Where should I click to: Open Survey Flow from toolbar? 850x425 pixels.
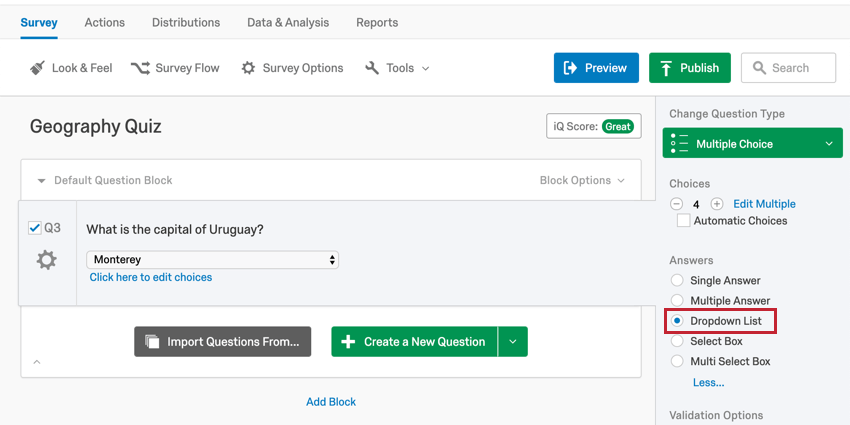[x=175, y=68]
